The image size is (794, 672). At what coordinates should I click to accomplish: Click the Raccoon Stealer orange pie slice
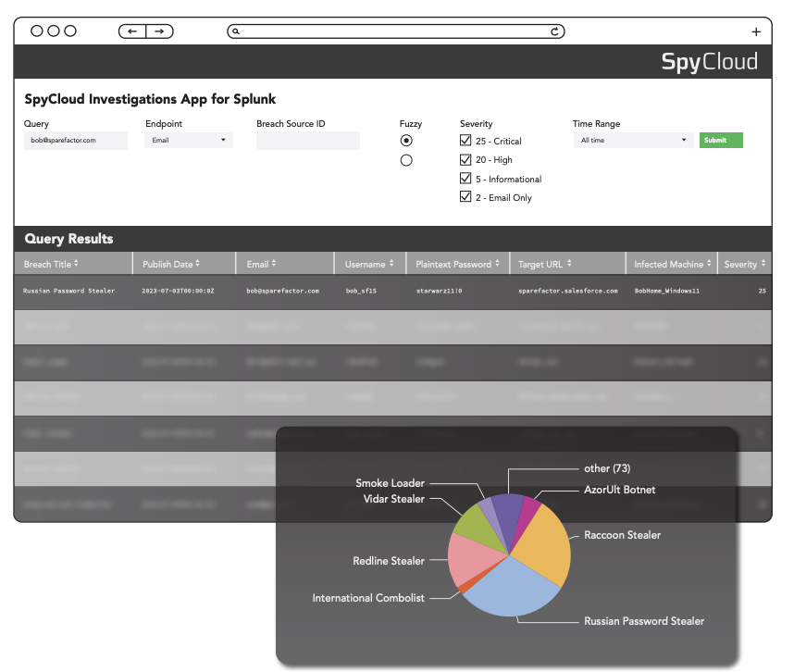(x=544, y=547)
